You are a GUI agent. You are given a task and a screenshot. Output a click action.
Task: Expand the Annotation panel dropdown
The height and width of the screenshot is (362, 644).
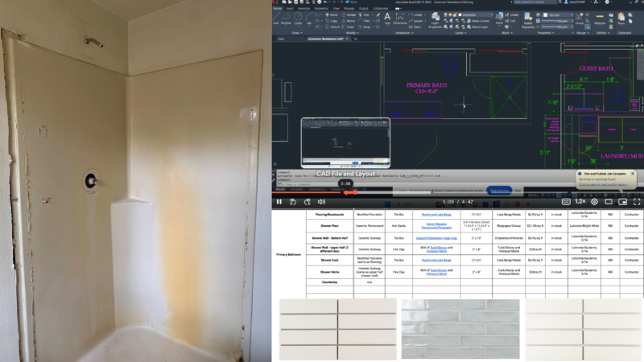(404, 33)
